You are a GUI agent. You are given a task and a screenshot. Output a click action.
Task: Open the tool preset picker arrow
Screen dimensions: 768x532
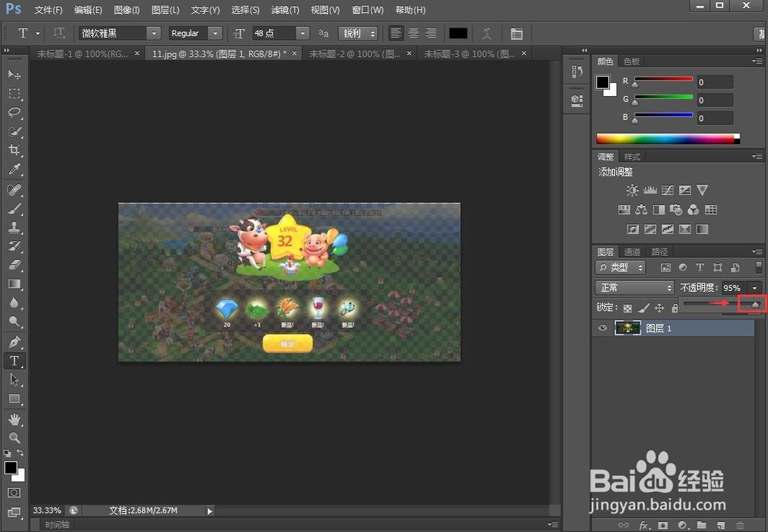(38, 33)
